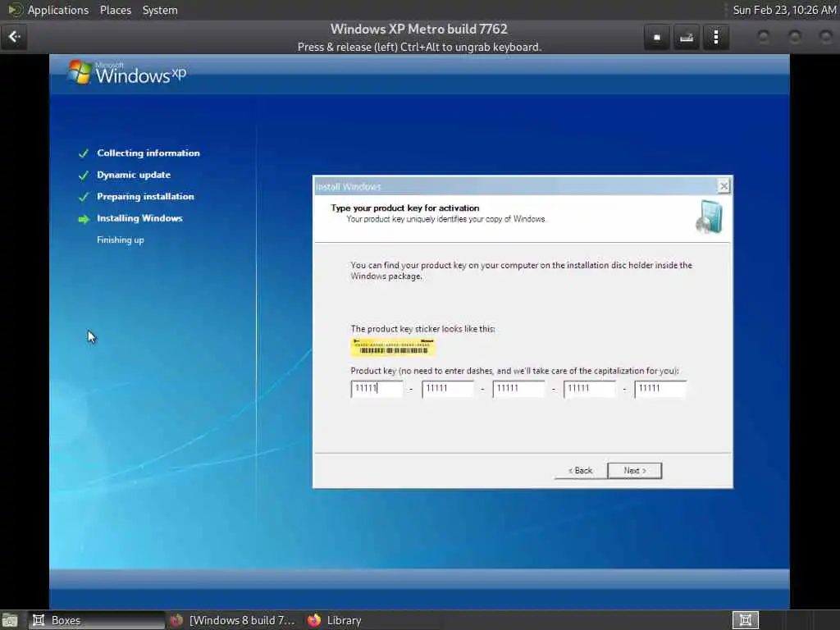
Task: Click the workspace switcher icon in bottom panel
Action: tap(745, 620)
